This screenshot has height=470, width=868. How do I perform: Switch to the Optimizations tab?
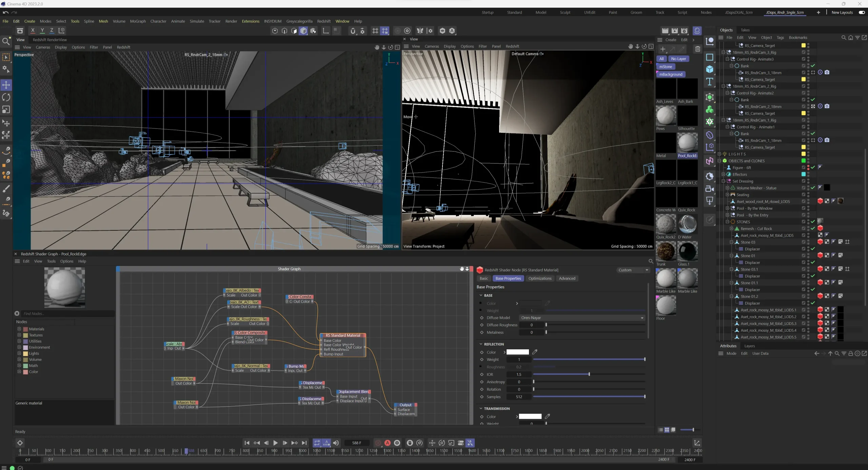pos(540,279)
